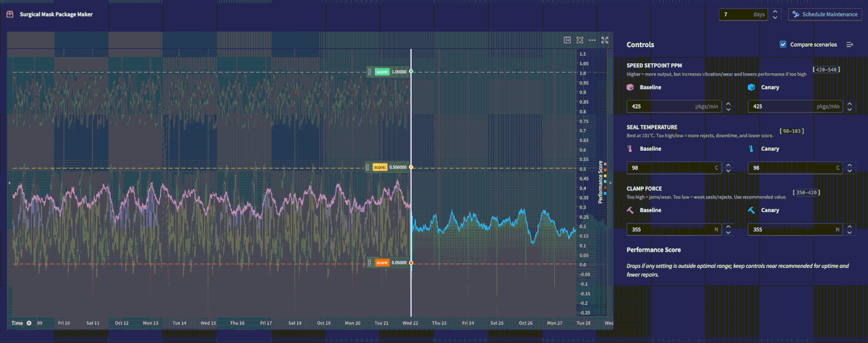Image resolution: width=868 pixels, height=343 pixels.
Task: Click the SEAL TEMPERATURE heading
Action: click(652, 127)
